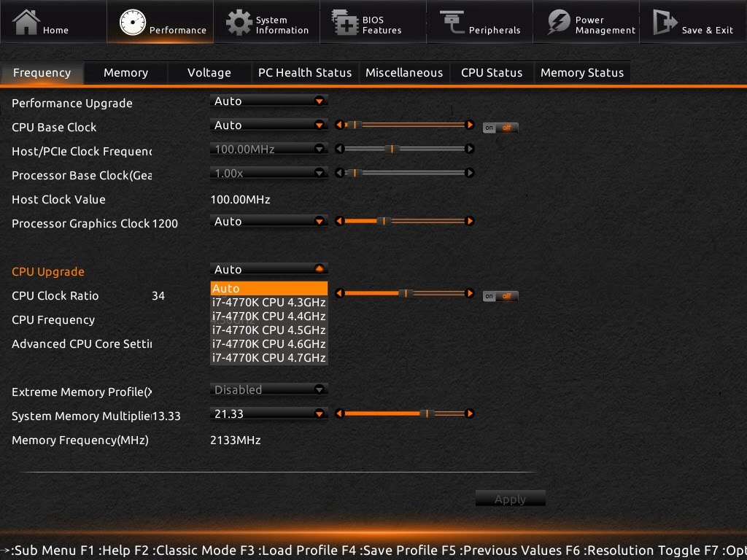
Task: Click right arrow of Host/PCIe Clock slider
Action: (469, 149)
